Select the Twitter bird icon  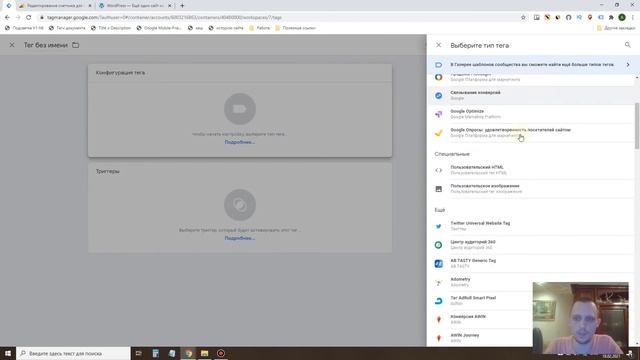coord(438,226)
